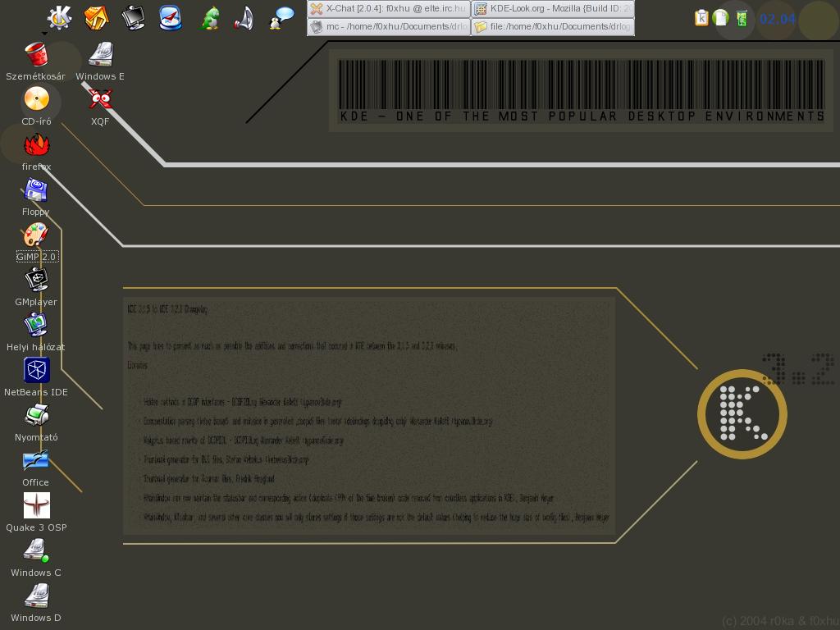Open the Windows D drive icon
Screen dimensions: 840x630
[36, 596]
